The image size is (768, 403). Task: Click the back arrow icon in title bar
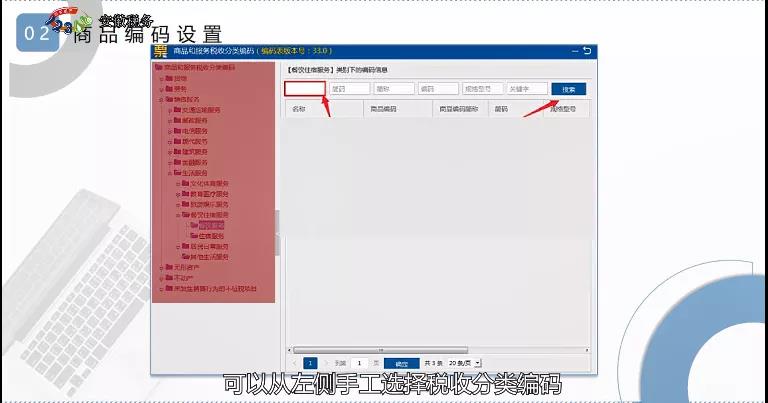point(587,50)
